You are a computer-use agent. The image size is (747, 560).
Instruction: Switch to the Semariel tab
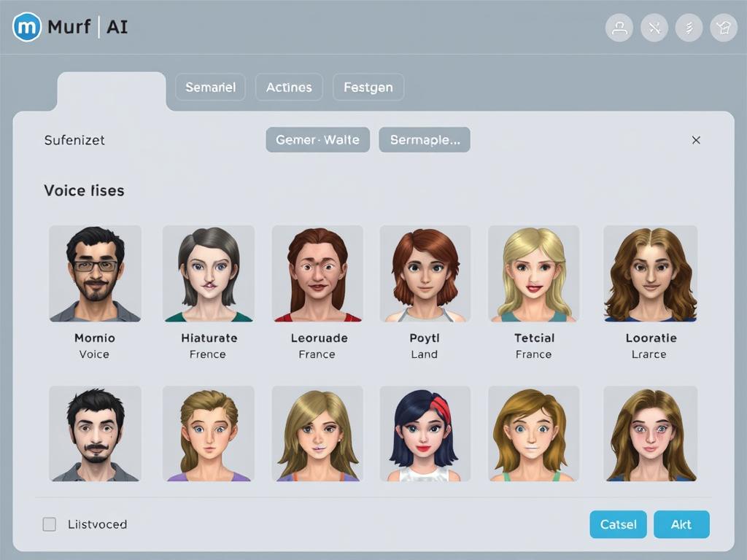point(210,87)
